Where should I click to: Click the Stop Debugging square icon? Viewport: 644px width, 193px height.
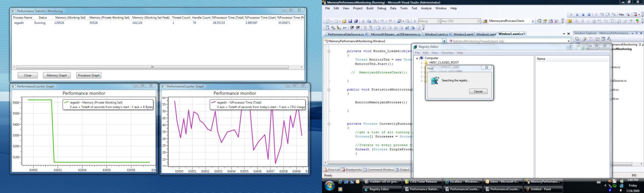coord(583,14)
